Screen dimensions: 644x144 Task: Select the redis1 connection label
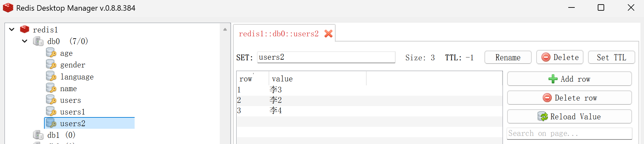click(x=45, y=30)
